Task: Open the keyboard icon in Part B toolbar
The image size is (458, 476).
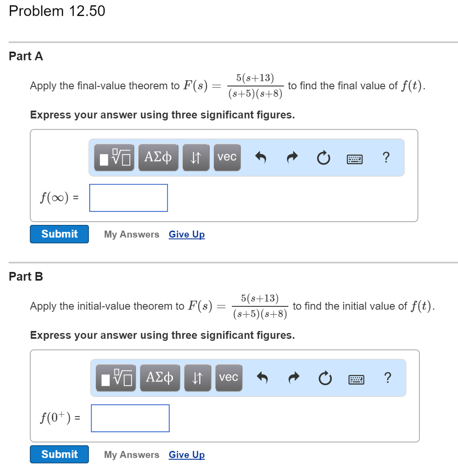Action: 356,378
